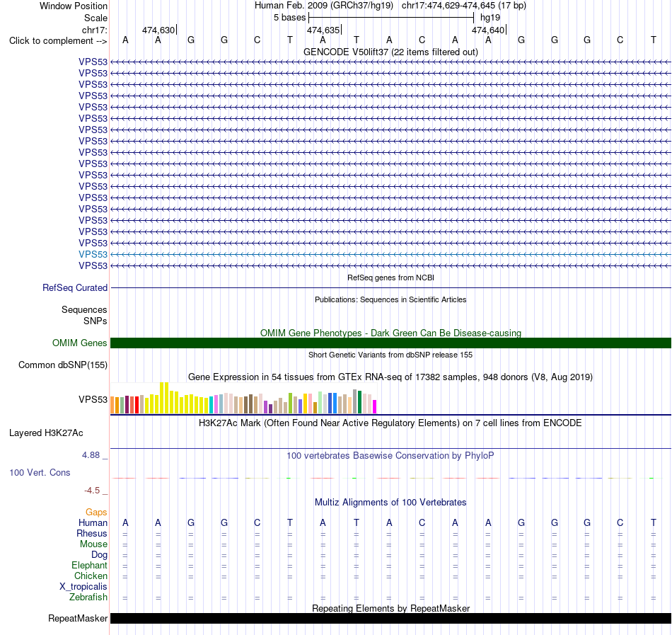This screenshot has height=635, width=672.
Task: Open 'Repeating Elements by RepeatMasker' track title
Action: pyautogui.click(x=390, y=608)
